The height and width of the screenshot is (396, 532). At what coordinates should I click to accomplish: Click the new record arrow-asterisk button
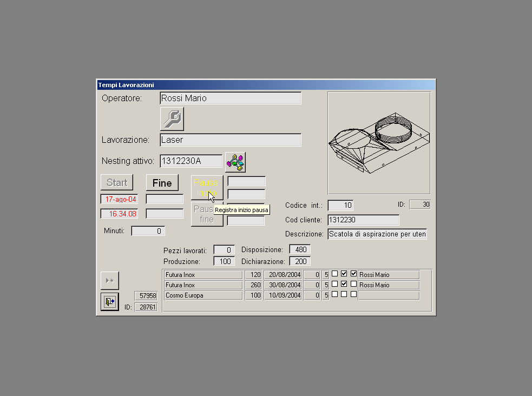click(x=109, y=280)
